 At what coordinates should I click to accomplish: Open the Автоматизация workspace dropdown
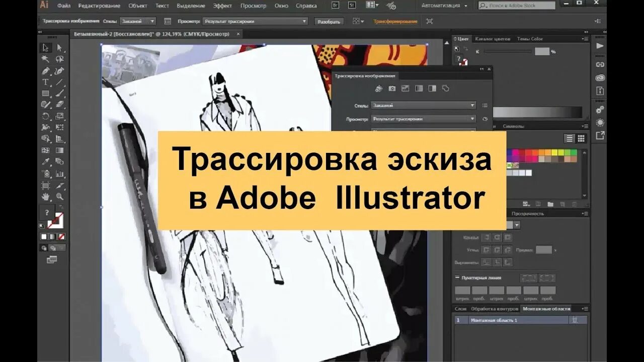click(444, 6)
